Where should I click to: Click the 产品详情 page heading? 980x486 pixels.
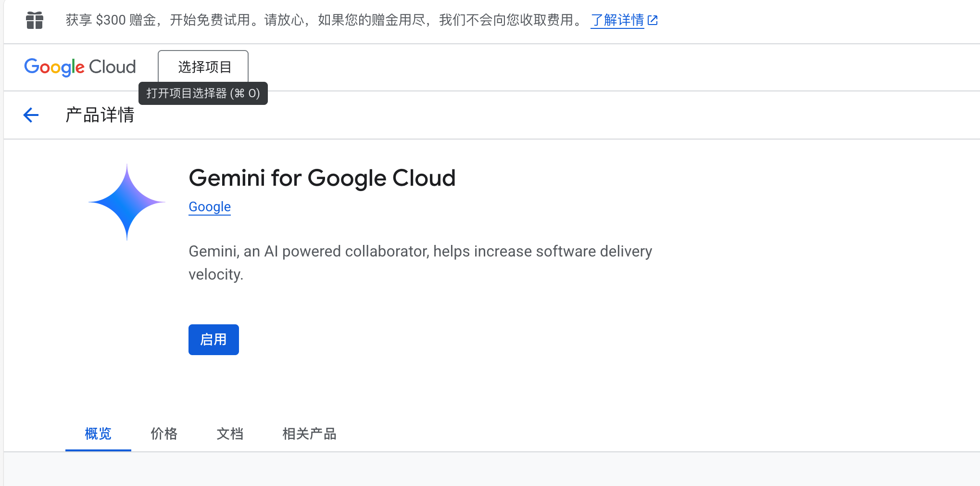point(100,115)
